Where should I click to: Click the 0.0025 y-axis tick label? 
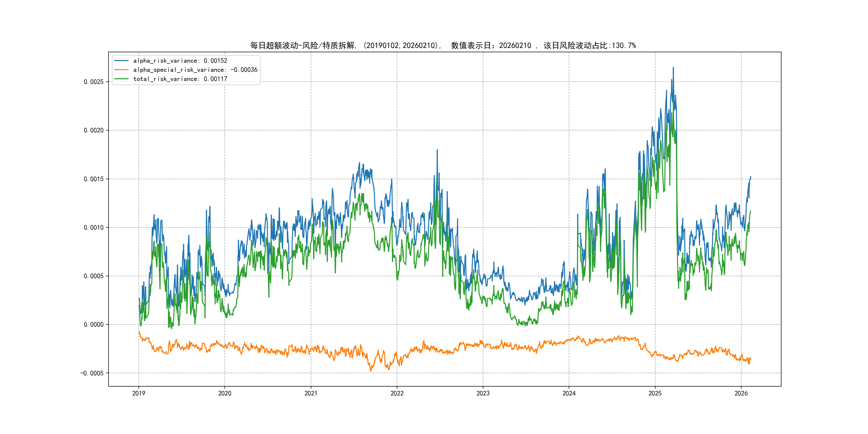point(94,82)
